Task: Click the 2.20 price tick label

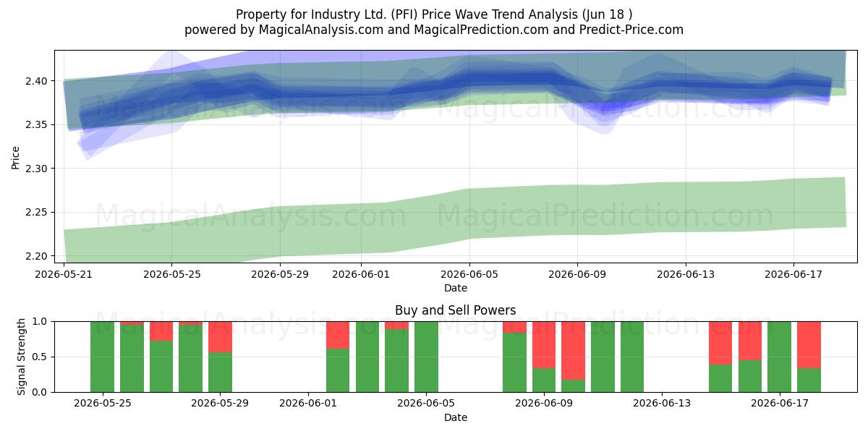Action: point(38,256)
